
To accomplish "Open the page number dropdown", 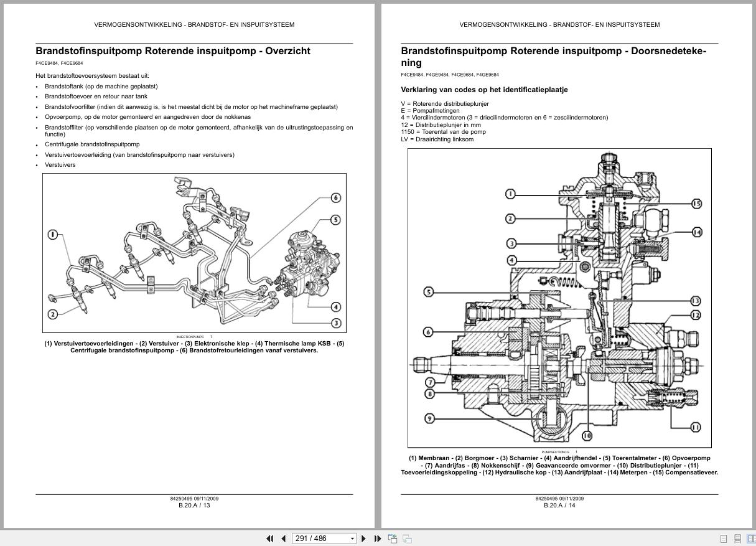I will click(x=352, y=538).
